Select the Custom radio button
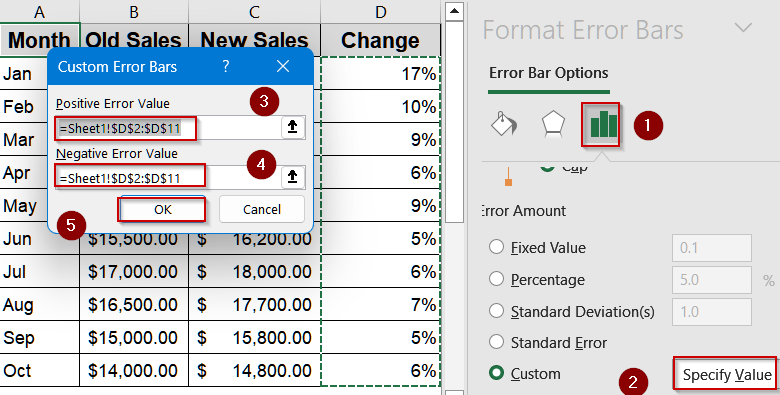This screenshot has height=395, width=780. [496, 373]
